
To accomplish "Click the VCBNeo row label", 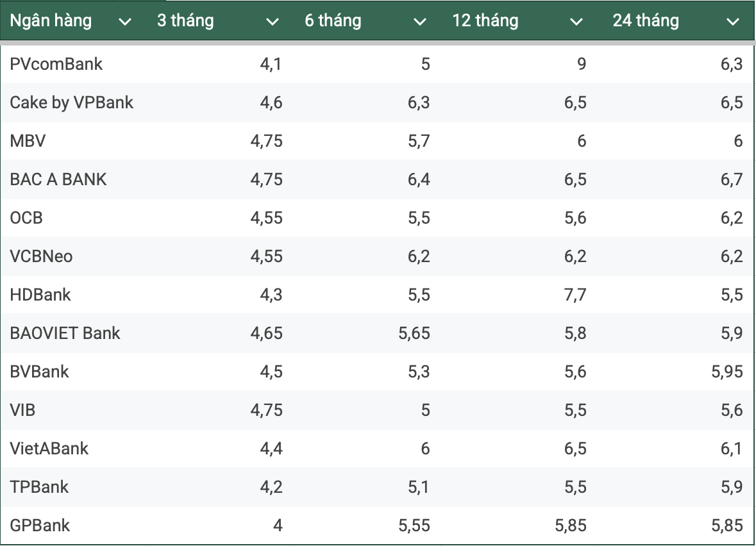I will [x=42, y=256].
